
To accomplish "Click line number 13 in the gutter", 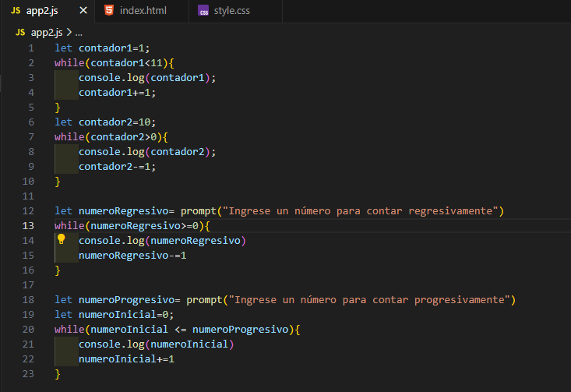I will [x=28, y=226].
